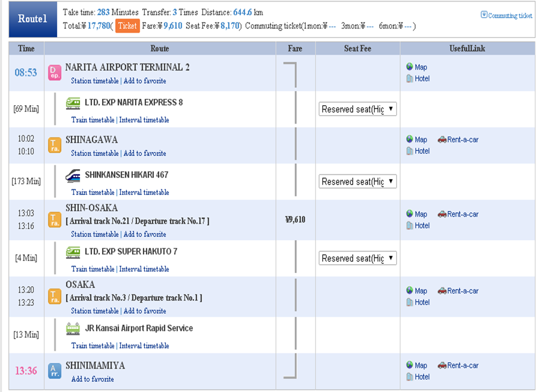Click the Hotel building icon in Narita Airport row
Screen dimensions: 540x392
pyautogui.click(x=409, y=78)
